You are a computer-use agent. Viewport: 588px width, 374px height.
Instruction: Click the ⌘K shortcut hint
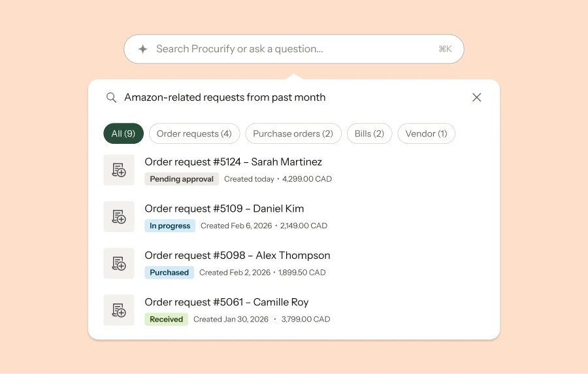pos(445,49)
